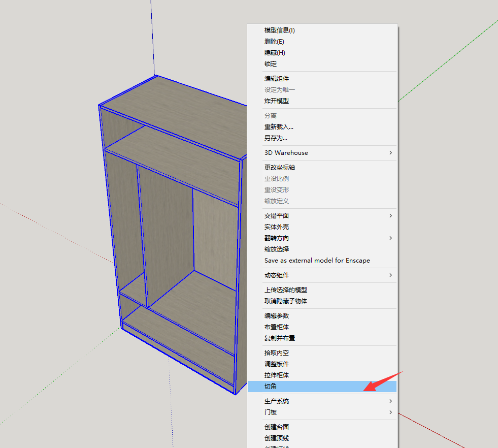Choose 删除(E) to delete the component
The height and width of the screenshot is (448, 498).
click(x=274, y=42)
